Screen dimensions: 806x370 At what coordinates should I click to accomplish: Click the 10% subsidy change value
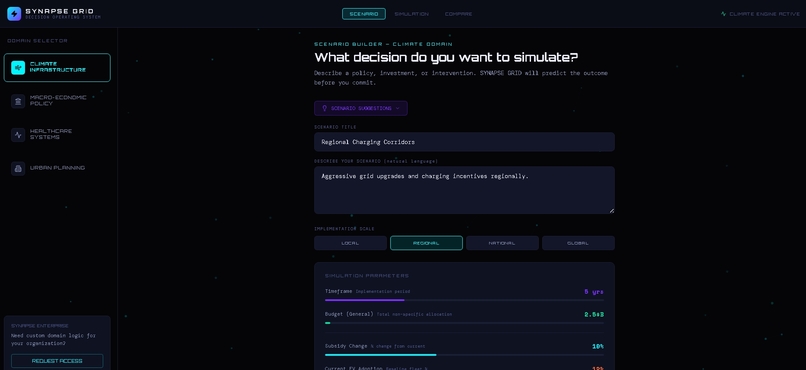click(598, 346)
